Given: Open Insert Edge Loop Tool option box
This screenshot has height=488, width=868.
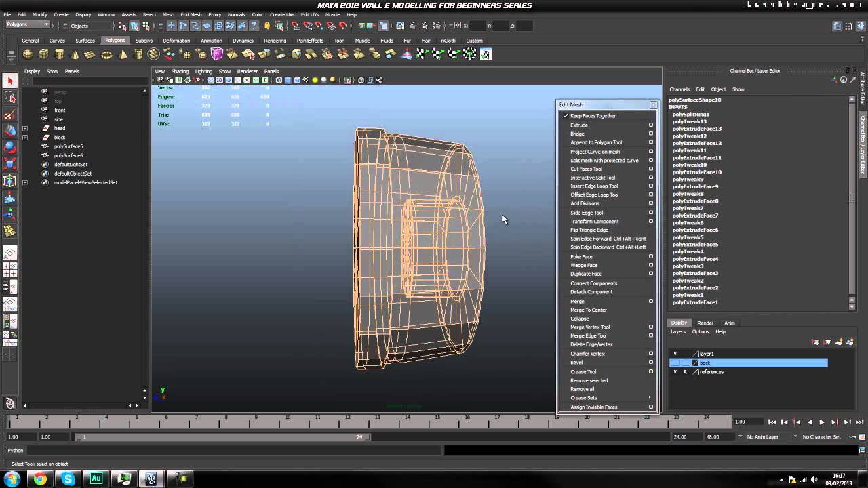Looking at the screenshot, I should click(651, 186).
